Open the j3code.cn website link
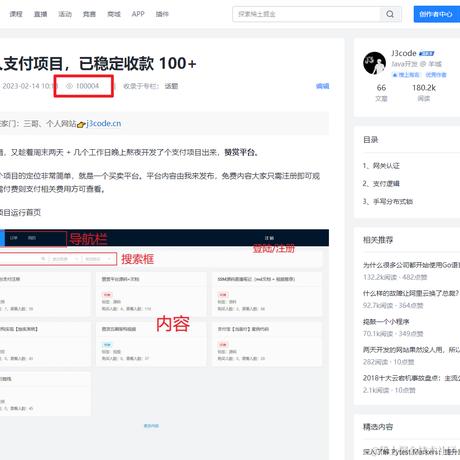This screenshot has width=460, height=460. tap(104, 124)
